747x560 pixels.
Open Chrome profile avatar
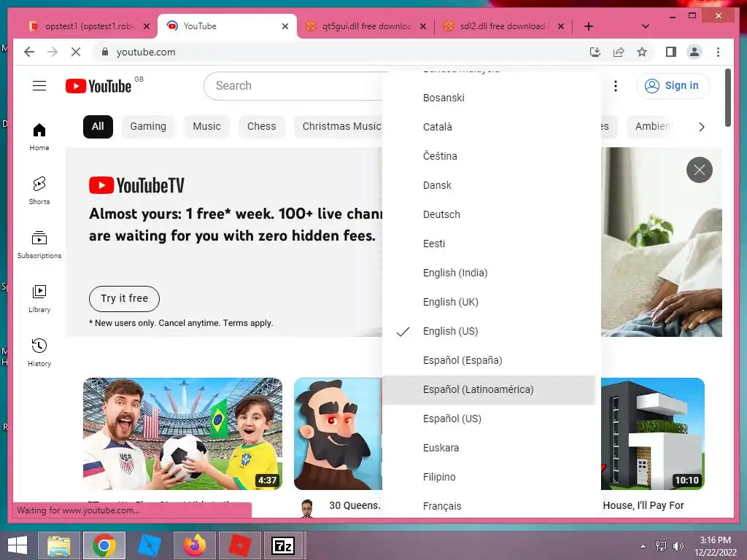point(694,52)
